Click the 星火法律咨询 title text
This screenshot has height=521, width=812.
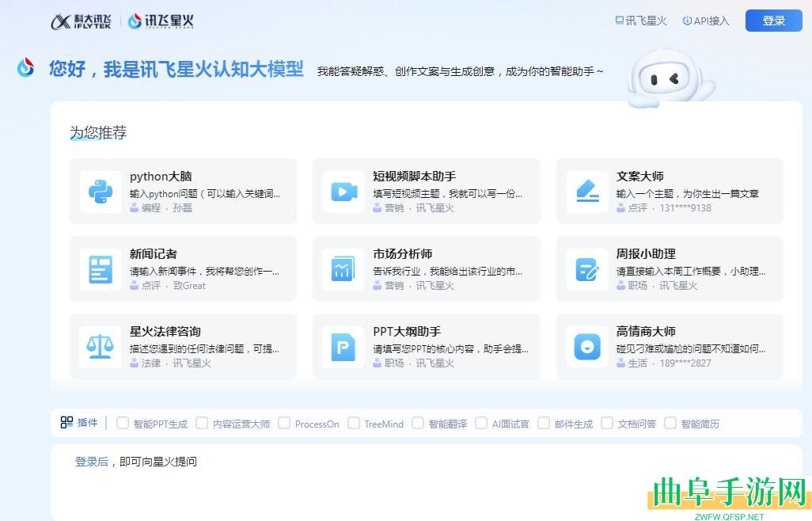click(x=165, y=332)
